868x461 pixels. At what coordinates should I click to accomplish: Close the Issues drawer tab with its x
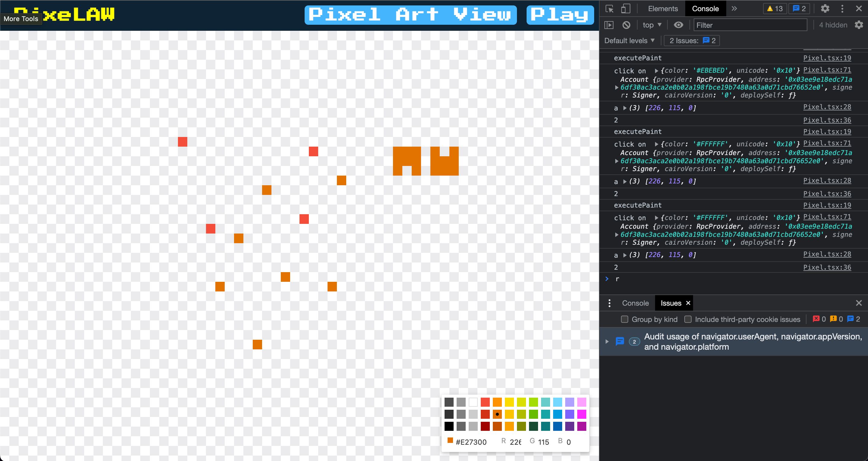coord(688,303)
